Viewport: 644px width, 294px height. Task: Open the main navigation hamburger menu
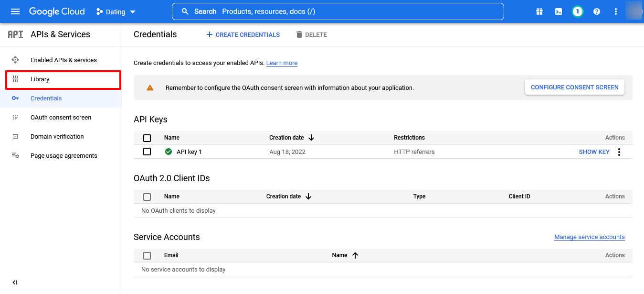(15, 11)
